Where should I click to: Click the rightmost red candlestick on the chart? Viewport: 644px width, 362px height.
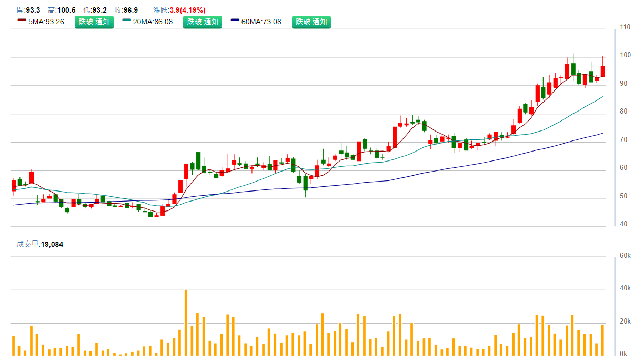coord(602,72)
